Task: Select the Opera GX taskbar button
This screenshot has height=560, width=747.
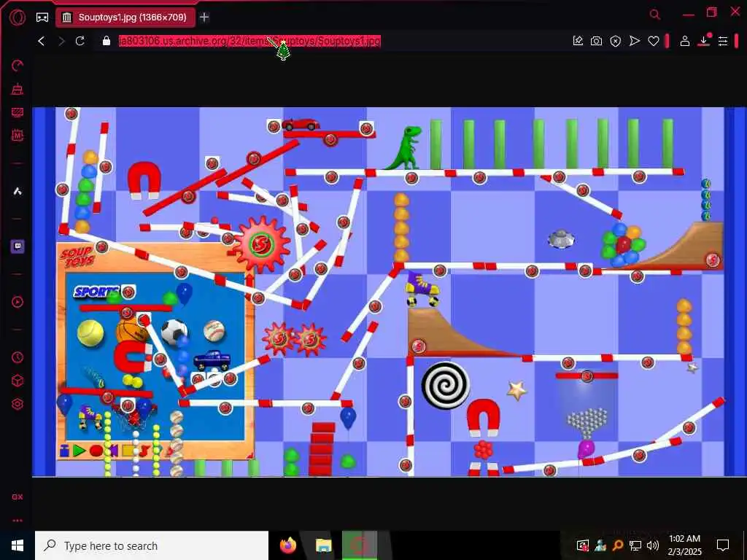Action: coord(360,545)
